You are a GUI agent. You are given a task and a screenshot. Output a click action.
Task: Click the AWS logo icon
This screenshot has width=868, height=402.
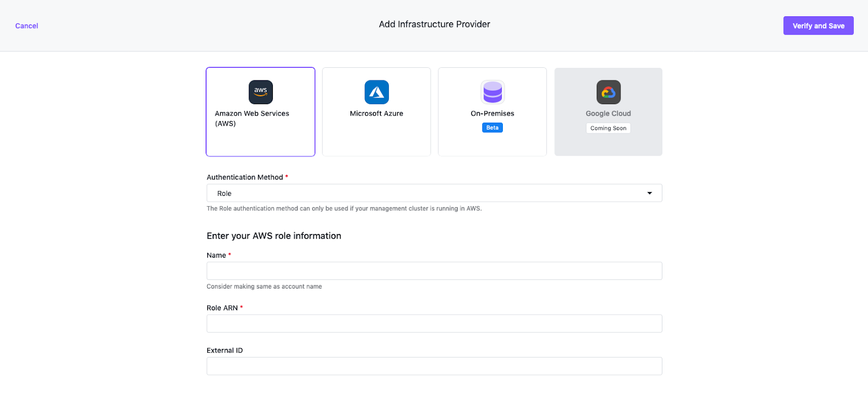coord(260,92)
